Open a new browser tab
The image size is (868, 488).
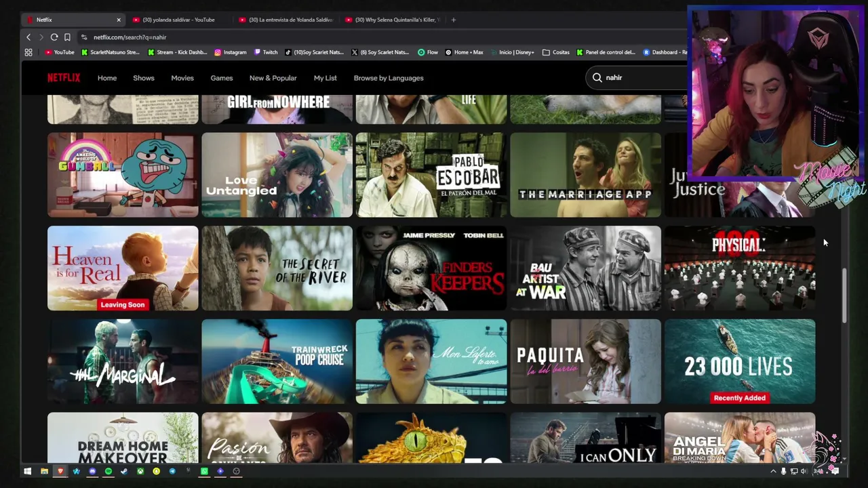(x=454, y=20)
